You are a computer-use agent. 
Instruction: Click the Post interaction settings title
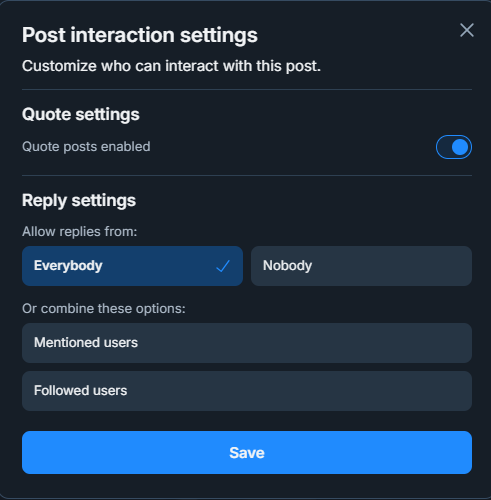[x=140, y=35]
